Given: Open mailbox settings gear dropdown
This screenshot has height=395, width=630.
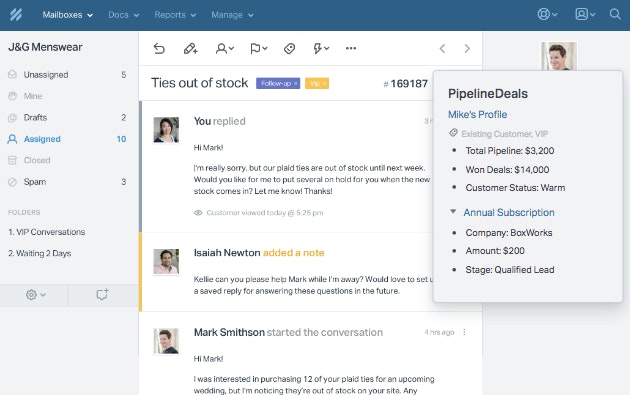Looking at the screenshot, I should 36,295.
